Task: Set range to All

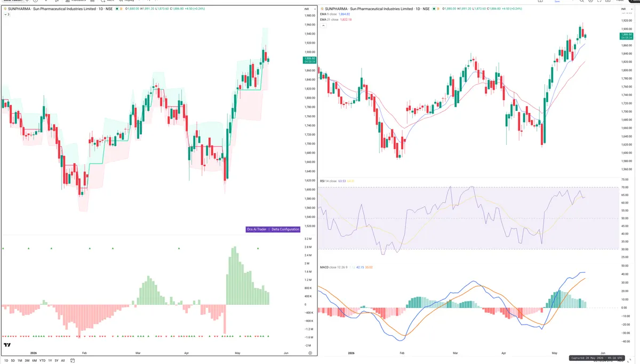Action: pos(63,361)
